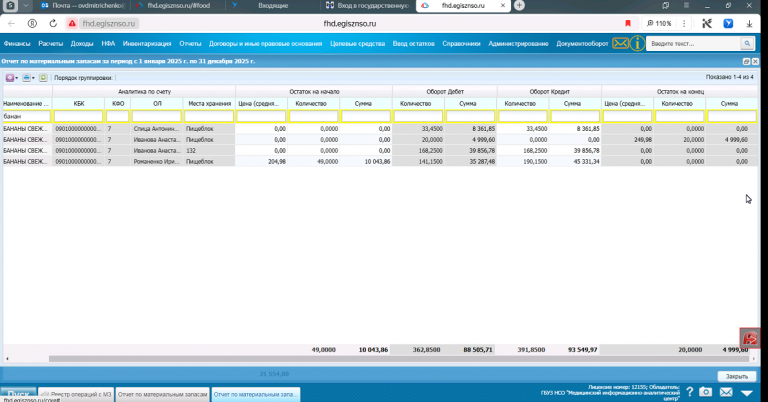Click the Закрыть button
Image resolution: width=768 pixels, height=402 pixels.
[737, 376]
